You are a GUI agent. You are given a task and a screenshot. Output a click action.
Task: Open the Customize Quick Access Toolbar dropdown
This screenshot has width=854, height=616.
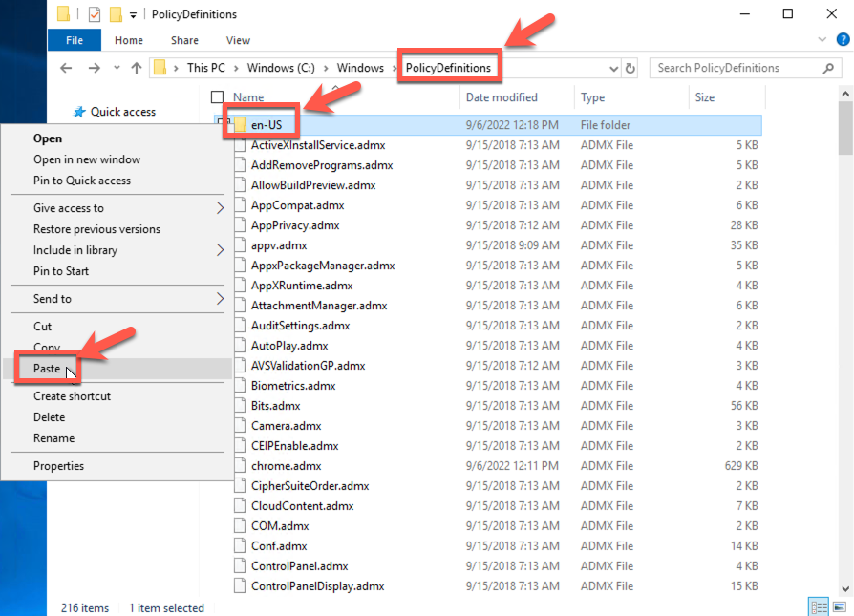tap(133, 14)
